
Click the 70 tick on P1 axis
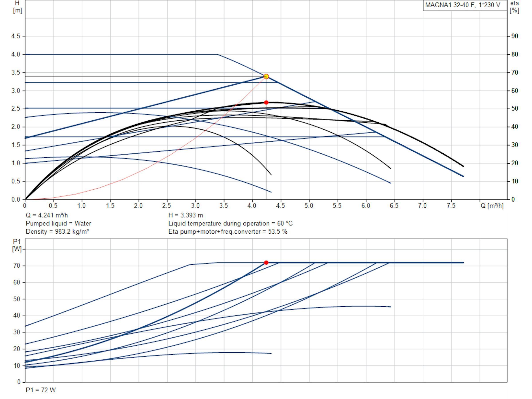pyautogui.click(x=17, y=266)
